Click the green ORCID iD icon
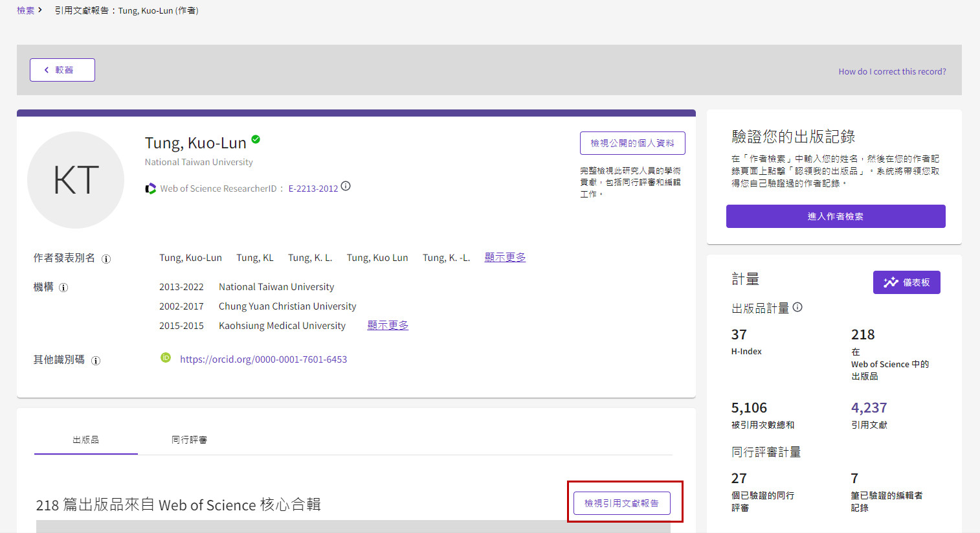Image resolution: width=980 pixels, height=533 pixels. click(166, 357)
